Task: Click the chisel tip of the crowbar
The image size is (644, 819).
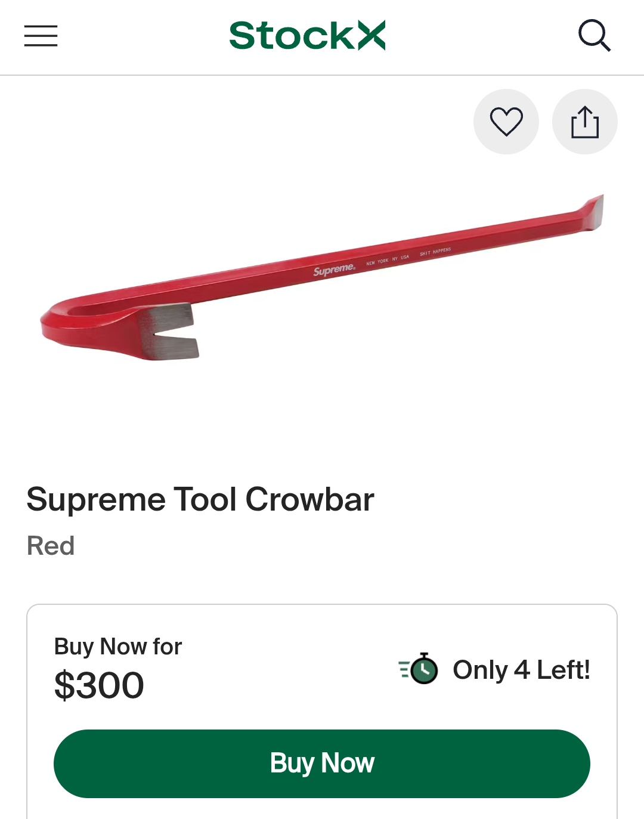Action: pyautogui.click(x=593, y=212)
